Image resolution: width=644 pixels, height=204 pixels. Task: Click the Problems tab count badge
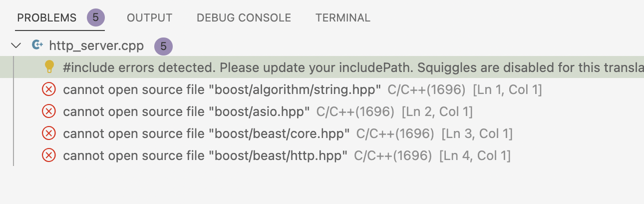(x=96, y=18)
